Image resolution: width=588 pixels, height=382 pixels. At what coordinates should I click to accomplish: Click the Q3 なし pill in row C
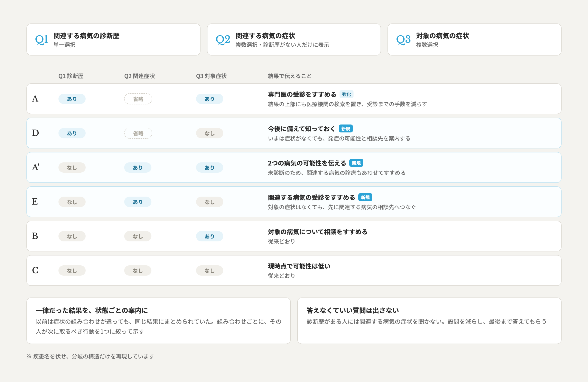209,270
